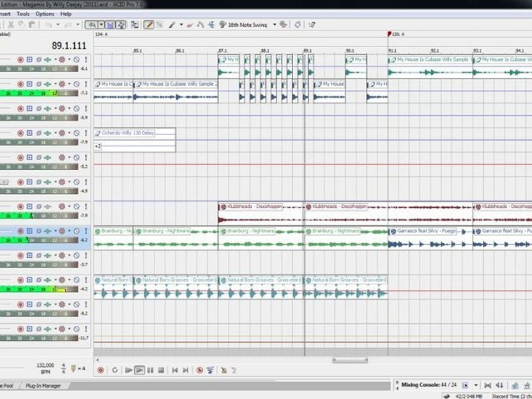
Task: Open the 16th Note Swing groove dropdown
Action: [x=274, y=25]
